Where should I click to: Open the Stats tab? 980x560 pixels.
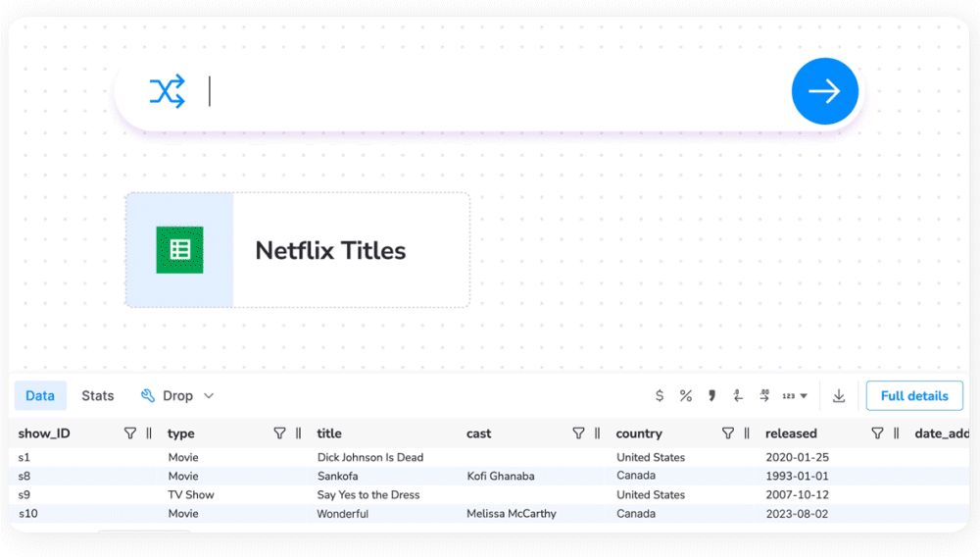pyautogui.click(x=97, y=395)
